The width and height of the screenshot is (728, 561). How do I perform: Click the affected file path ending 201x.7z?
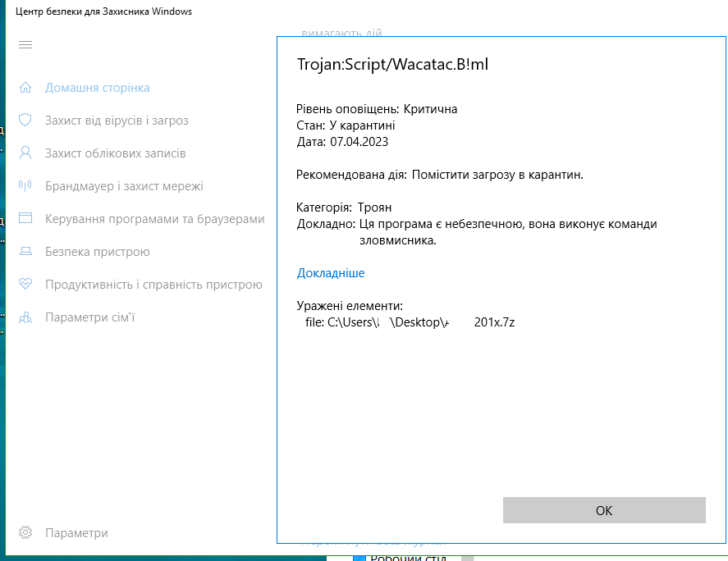pos(410,322)
